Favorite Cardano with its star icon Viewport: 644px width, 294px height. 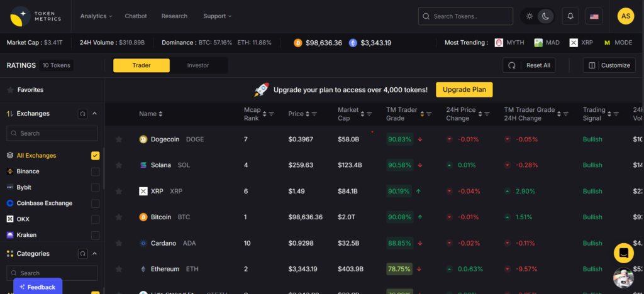[x=119, y=243]
